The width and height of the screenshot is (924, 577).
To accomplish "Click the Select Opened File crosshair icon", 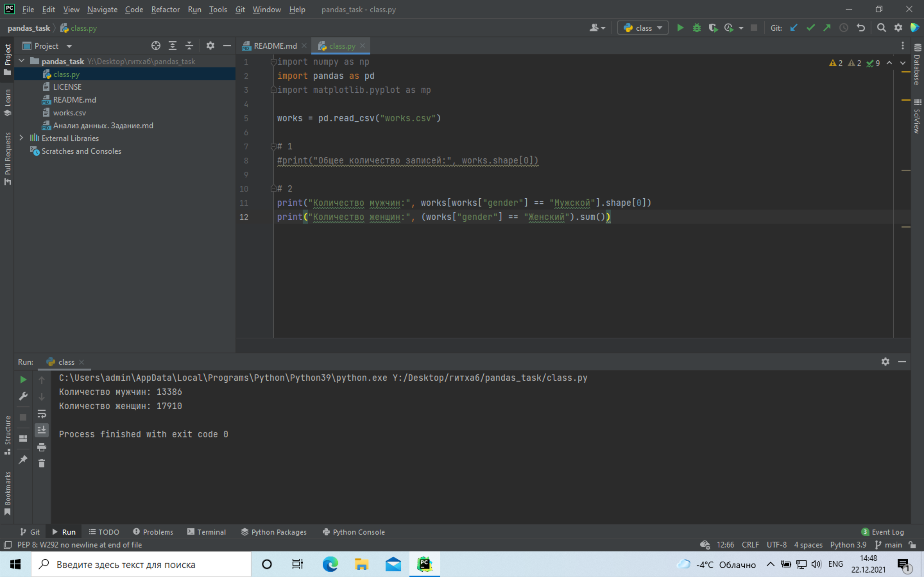I will pos(156,46).
